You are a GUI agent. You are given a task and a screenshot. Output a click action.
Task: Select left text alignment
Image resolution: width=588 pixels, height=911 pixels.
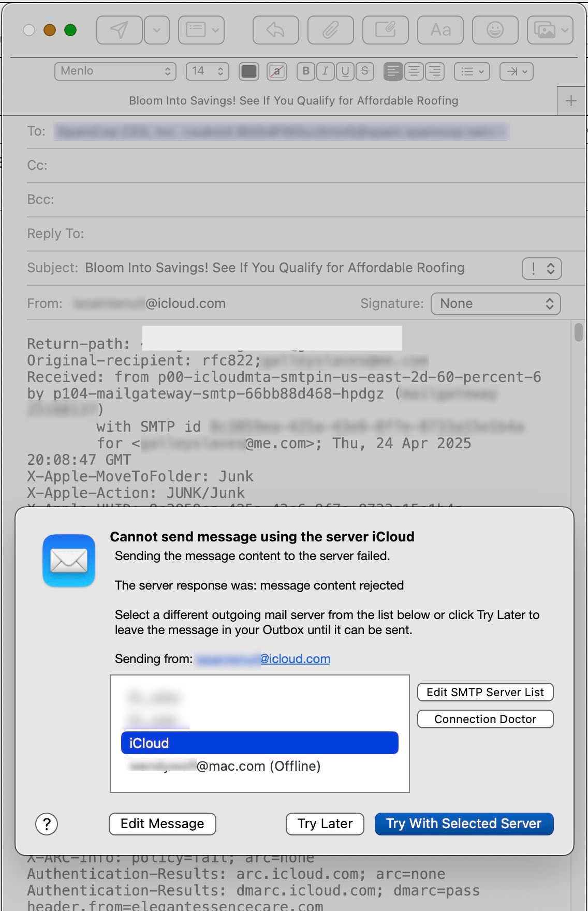tap(393, 71)
